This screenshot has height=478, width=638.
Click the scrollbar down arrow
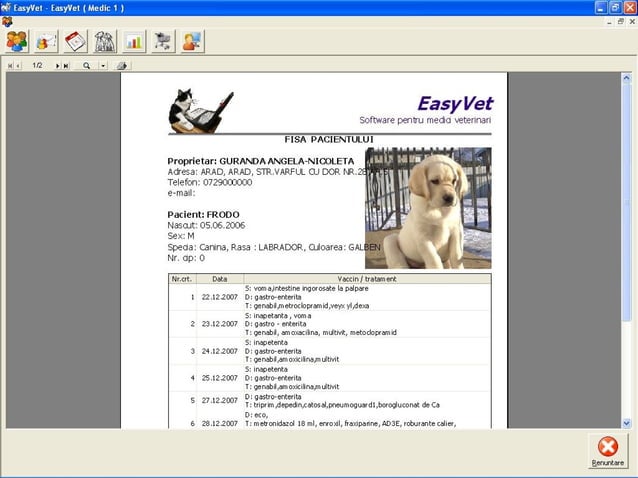coord(626,423)
